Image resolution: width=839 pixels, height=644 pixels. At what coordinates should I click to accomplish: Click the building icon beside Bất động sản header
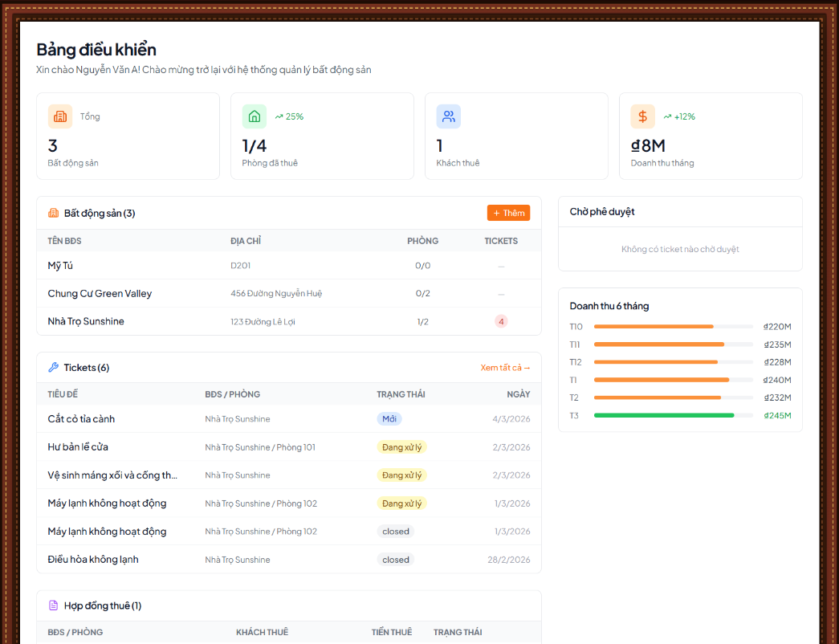(53, 213)
